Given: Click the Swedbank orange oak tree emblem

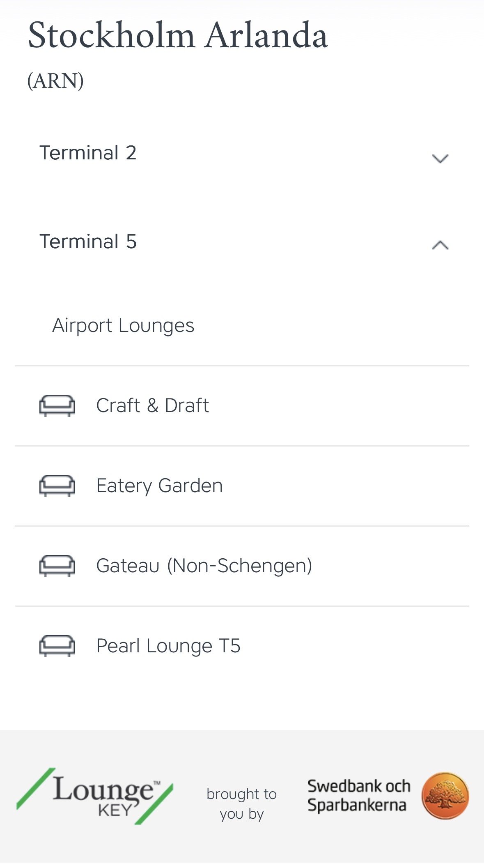Looking at the screenshot, I should [445, 796].
